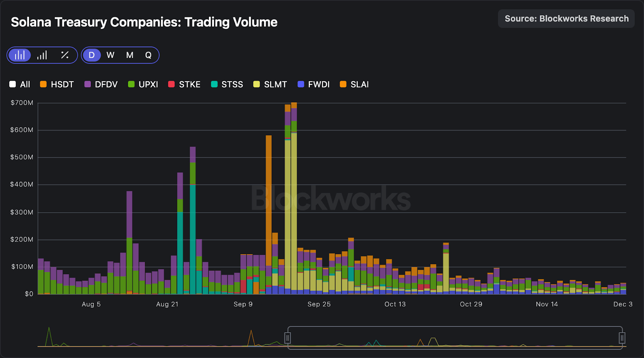
Task: Click the $700M y-axis label
Action: tap(22, 103)
